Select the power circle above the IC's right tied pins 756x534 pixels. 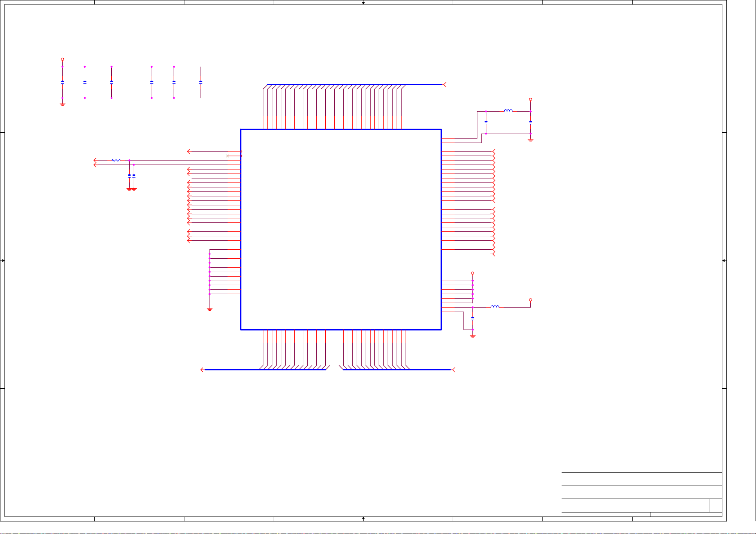pos(473,273)
